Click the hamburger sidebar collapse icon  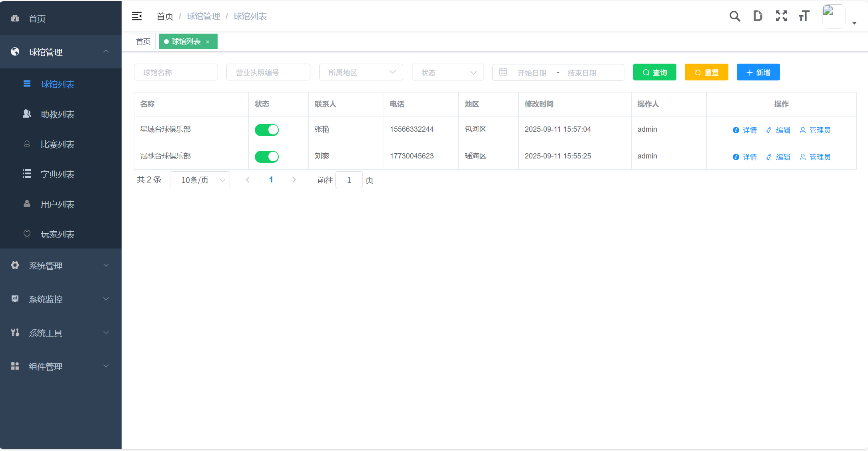click(137, 16)
